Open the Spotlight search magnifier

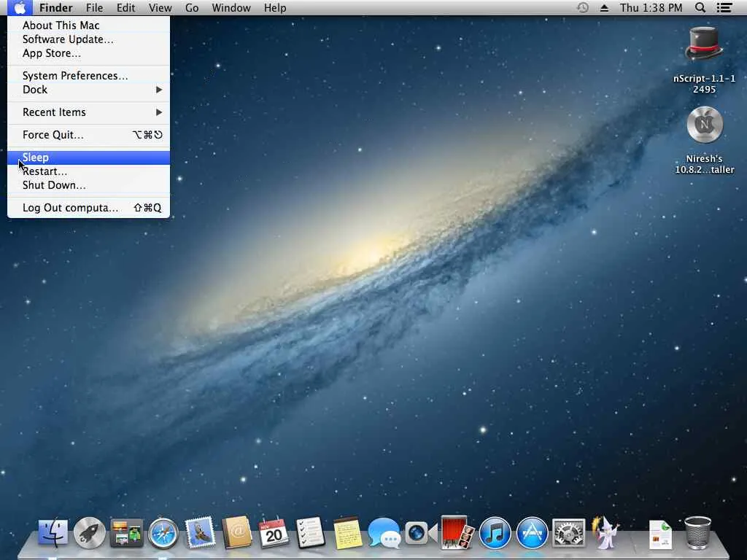click(700, 8)
